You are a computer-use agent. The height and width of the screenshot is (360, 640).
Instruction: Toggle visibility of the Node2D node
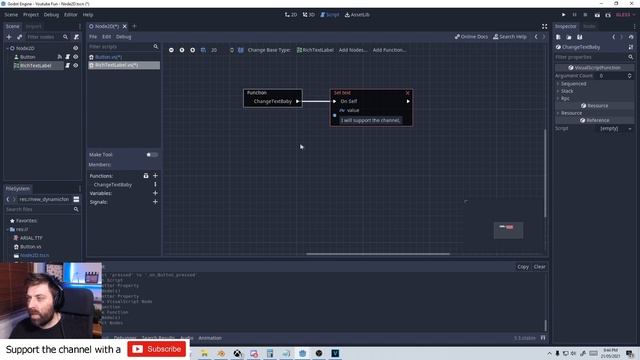coord(76,48)
